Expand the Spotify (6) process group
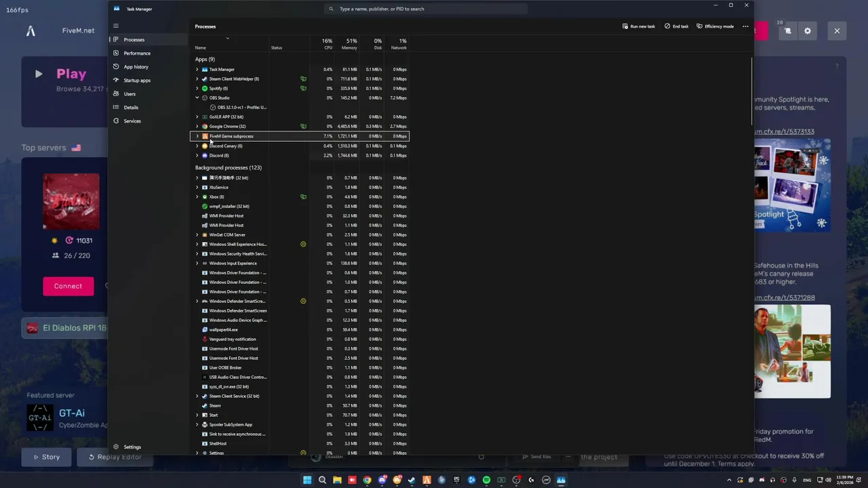The image size is (868, 488). (x=197, y=88)
